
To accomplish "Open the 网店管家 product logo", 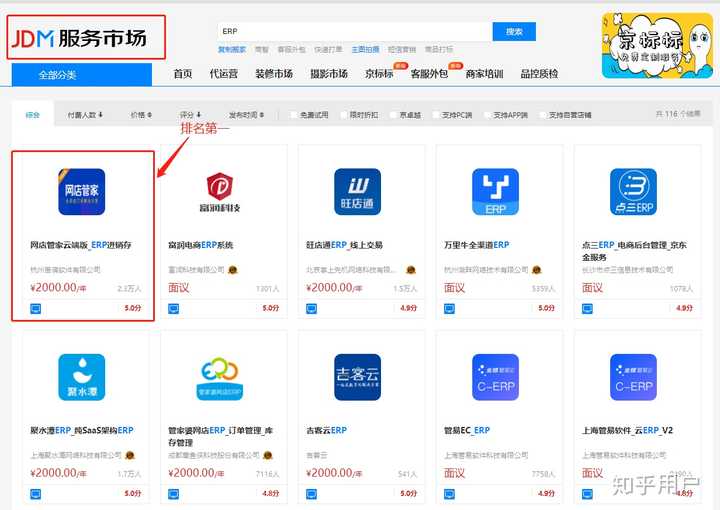I will pyautogui.click(x=82, y=192).
